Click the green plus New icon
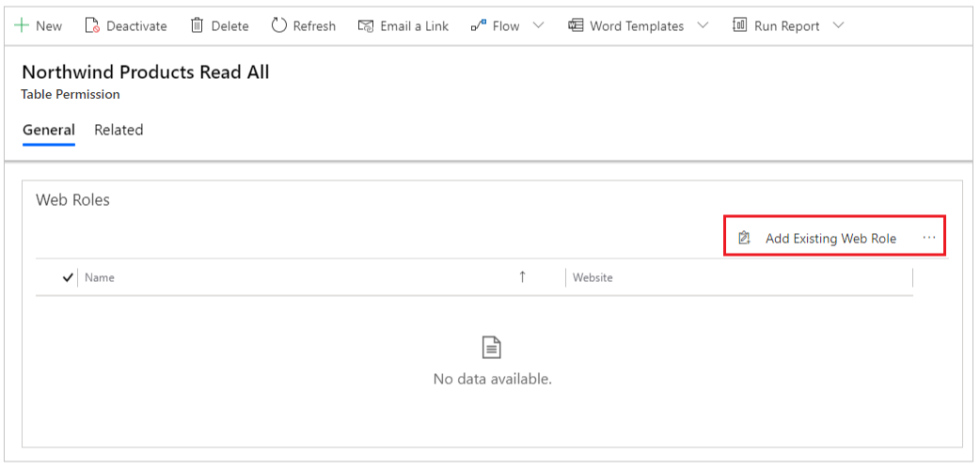 point(22,25)
